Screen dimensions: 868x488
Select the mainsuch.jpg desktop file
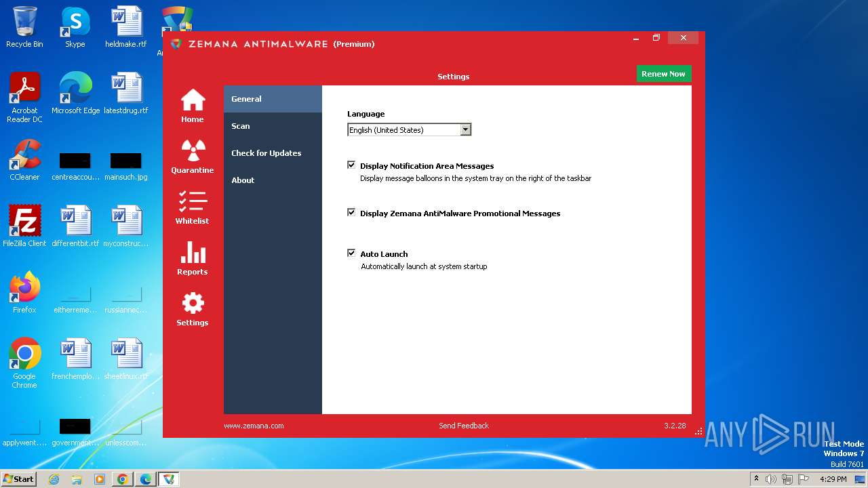[126, 167]
